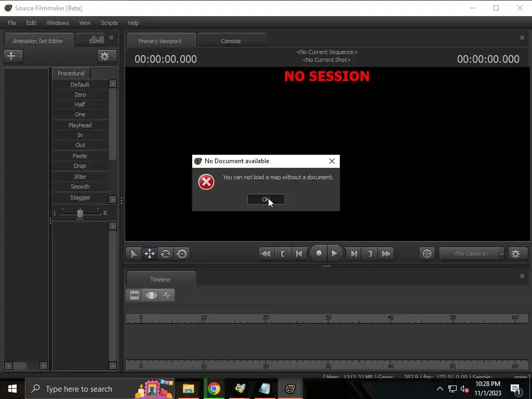Open the Help menu
532x399 pixels.
point(134,23)
